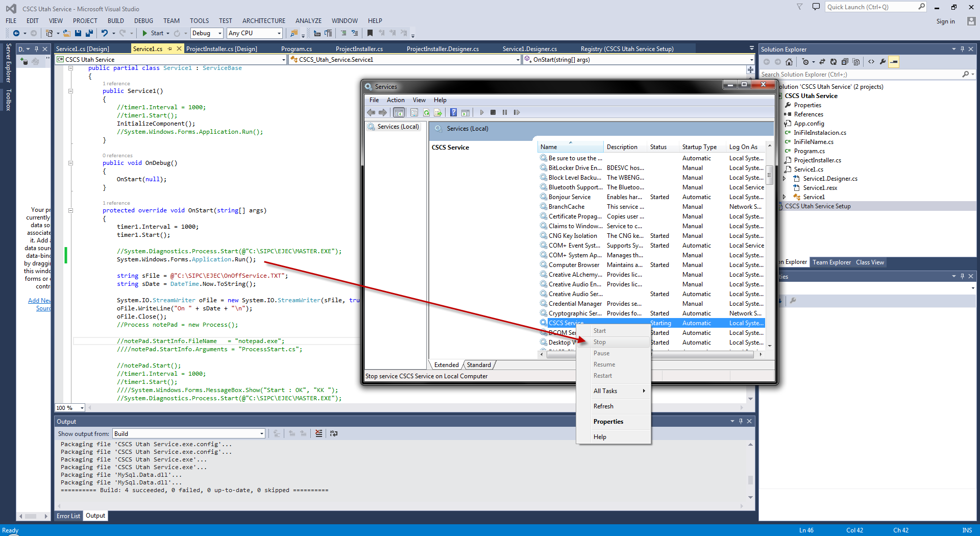
Task: Open Properties from the context menu
Action: coord(608,422)
